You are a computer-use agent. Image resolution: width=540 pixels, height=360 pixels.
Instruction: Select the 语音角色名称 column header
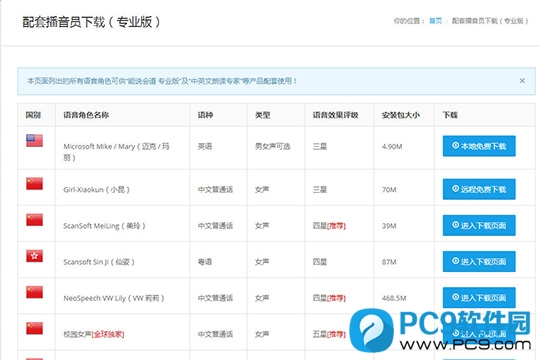point(86,115)
